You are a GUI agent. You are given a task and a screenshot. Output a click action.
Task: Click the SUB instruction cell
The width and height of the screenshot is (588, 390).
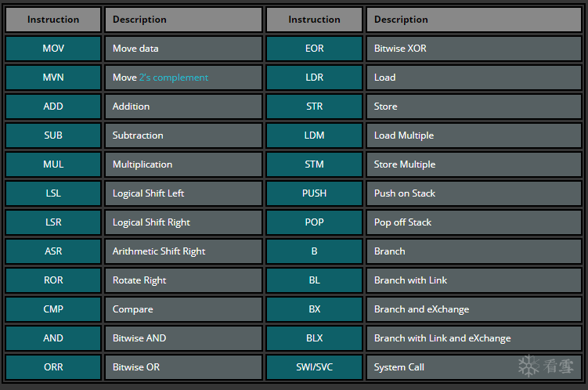click(x=53, y=135)
